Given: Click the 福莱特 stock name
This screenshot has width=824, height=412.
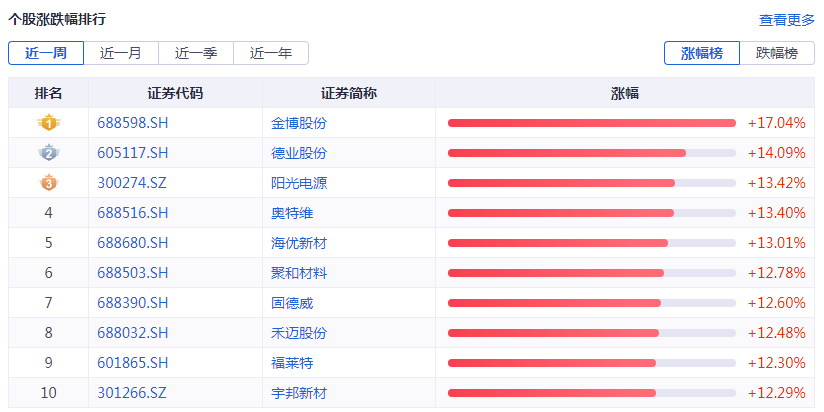Looking at the screenshot, I should pos(292,363).
